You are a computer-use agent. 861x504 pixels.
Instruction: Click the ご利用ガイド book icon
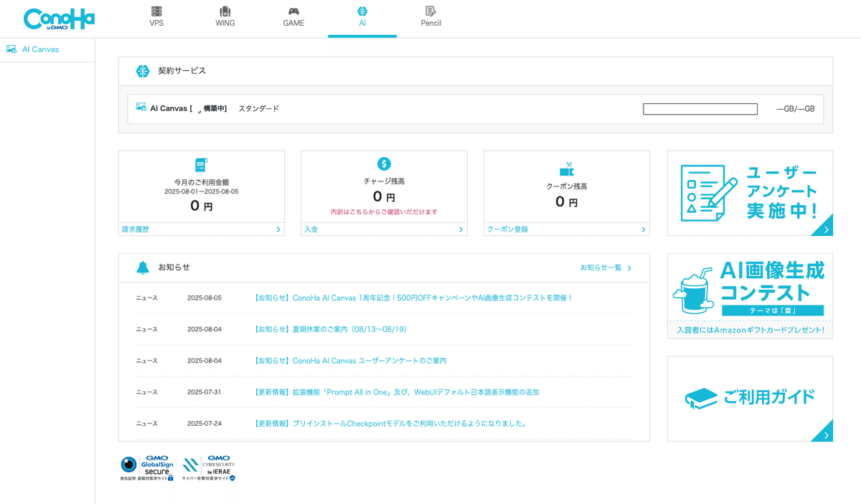click(x=701, y=398)
